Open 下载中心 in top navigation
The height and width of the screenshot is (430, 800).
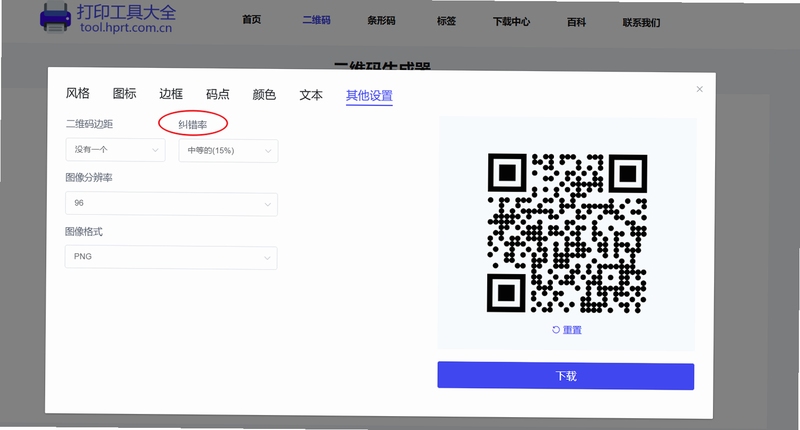[511, 21]
